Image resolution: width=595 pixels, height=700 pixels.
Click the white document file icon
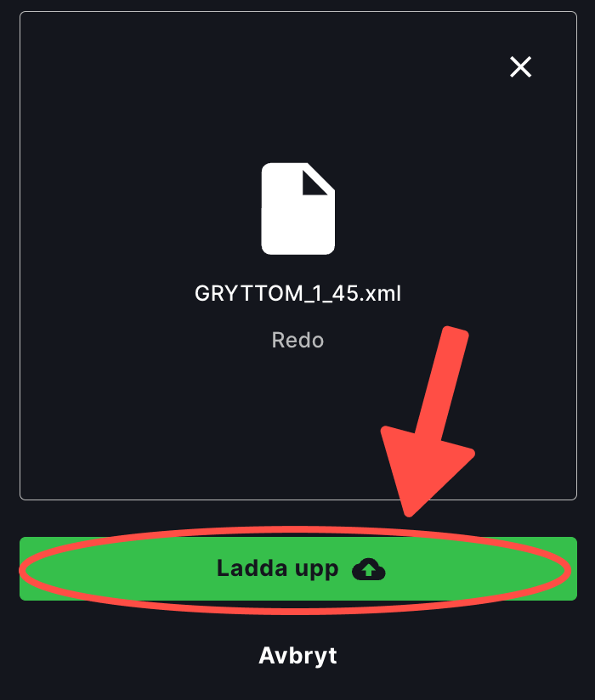pos(298,208)
